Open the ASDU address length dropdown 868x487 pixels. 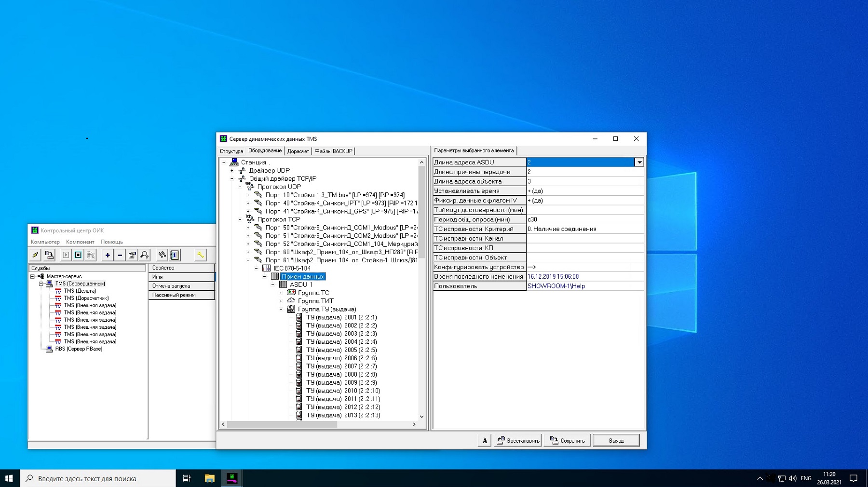click(x=639, y=162)
